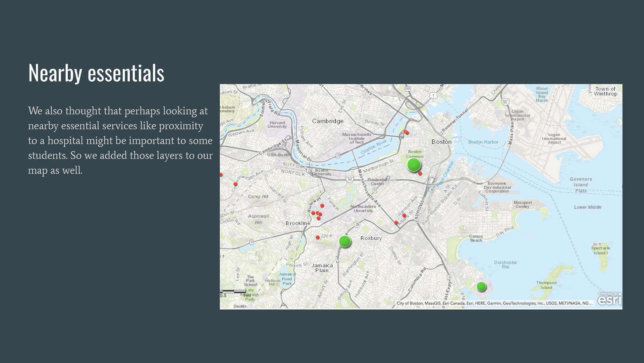The height and width of the screenshot is (363, 644).
Task: Click the 'Town of Winthrop' label
Action: coord(605,91)
